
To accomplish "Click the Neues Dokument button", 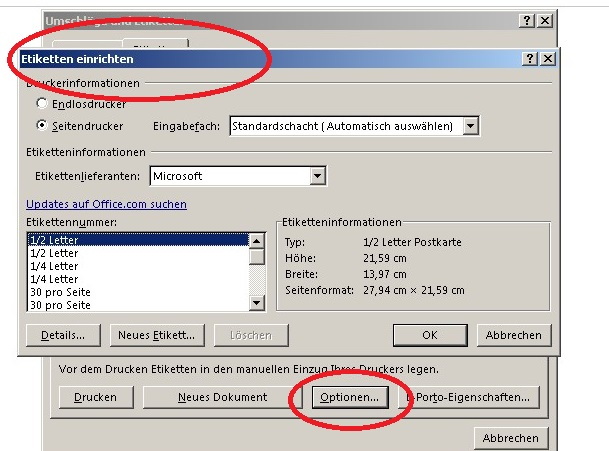I will [x=222, y=397].
